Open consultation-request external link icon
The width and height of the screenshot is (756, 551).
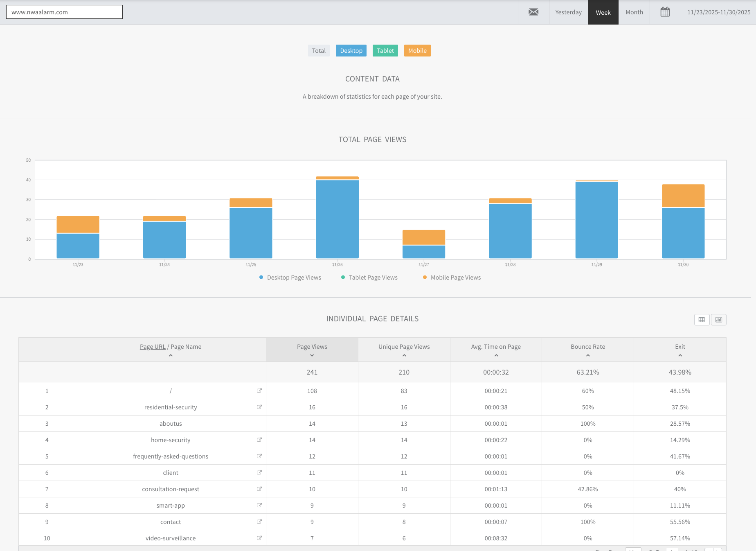259,489
